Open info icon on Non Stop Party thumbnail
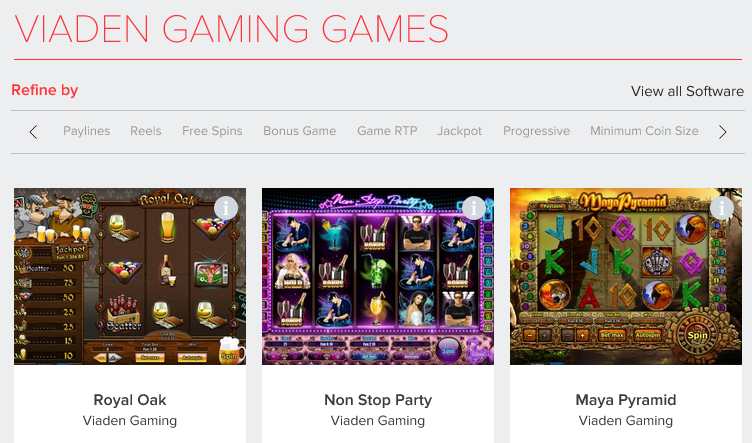The image size is (752, 443). [x=474, y=208]
